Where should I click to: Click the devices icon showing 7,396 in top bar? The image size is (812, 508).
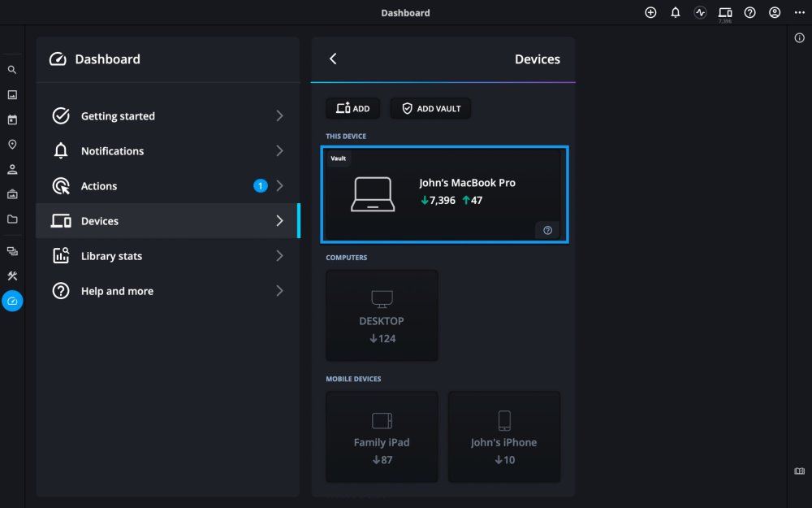click(725, 14)
